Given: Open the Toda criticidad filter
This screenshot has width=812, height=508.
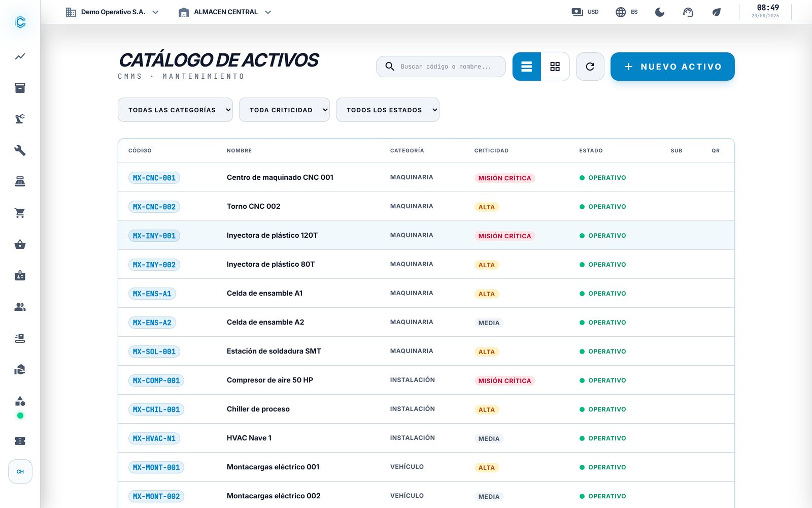Looking at the screenshot, I should (x=284, y=110).
